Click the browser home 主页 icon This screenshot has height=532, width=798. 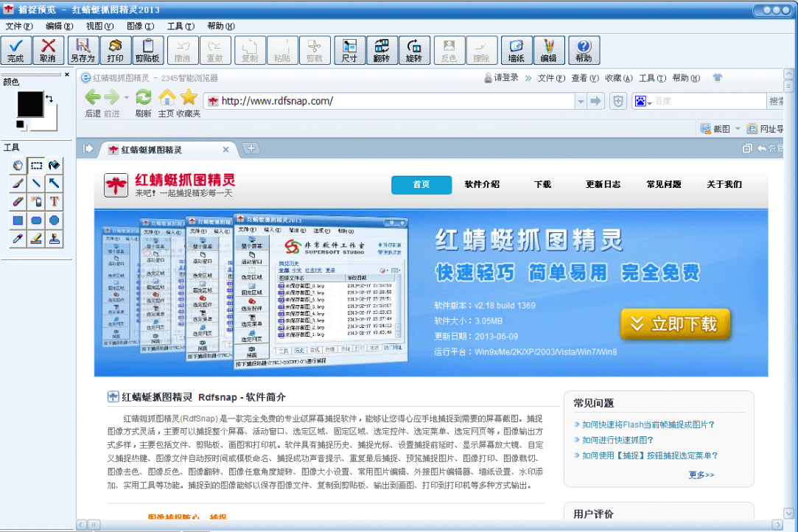167,97
